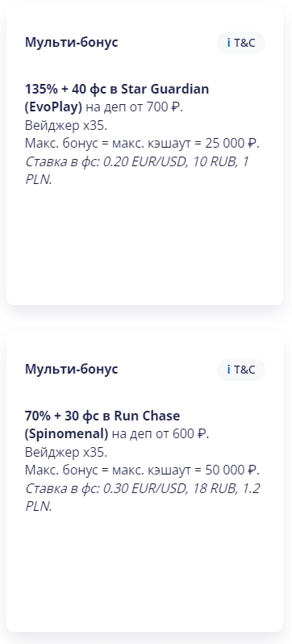Viewport: 292px width, 644px height.
Task: Click Вейджер x35 in the Run Chase card
Action: click(66, 452)
